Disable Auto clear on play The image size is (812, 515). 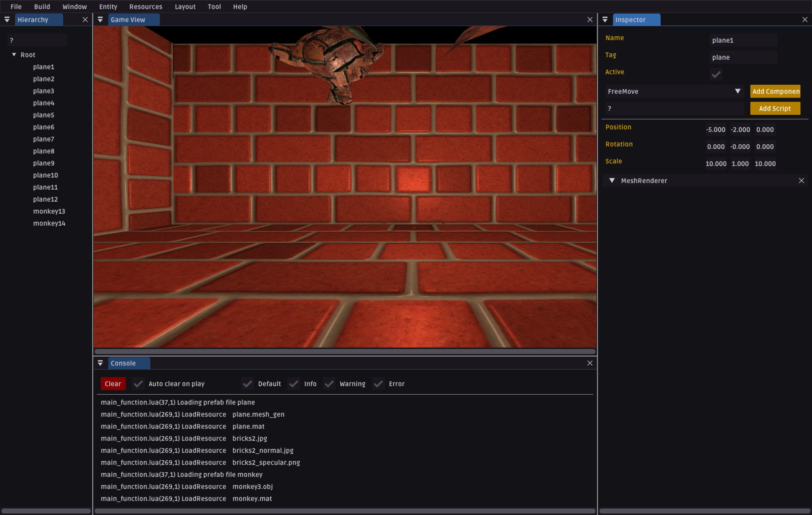138,383
